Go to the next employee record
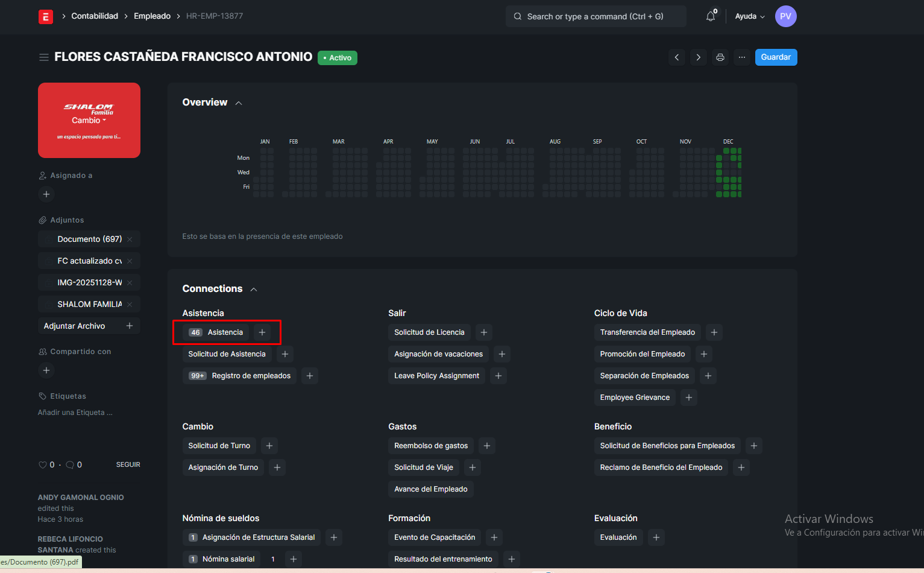 pos(698,57)
